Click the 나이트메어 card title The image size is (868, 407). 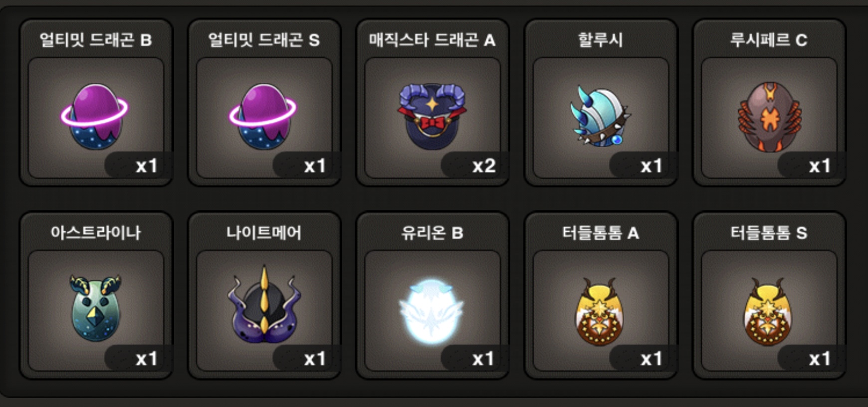263,232
